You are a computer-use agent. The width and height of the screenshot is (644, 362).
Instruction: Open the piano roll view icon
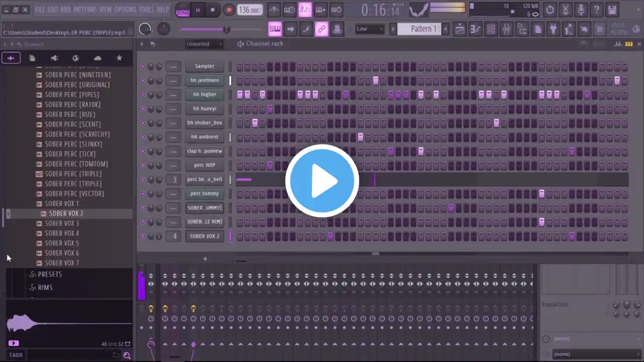tap(475, 29)
